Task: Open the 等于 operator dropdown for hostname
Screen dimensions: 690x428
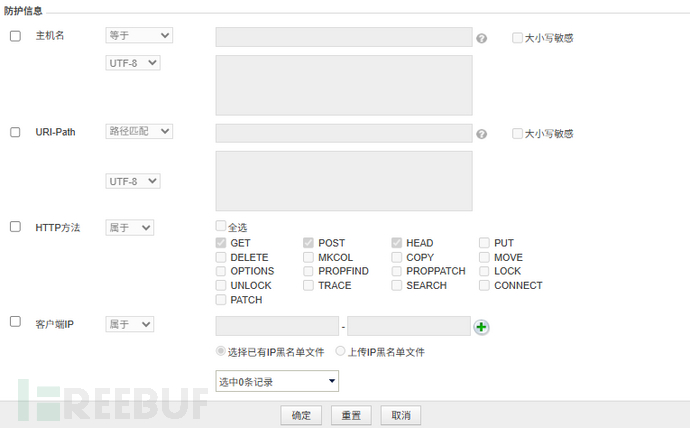Action: coord(139,36)
